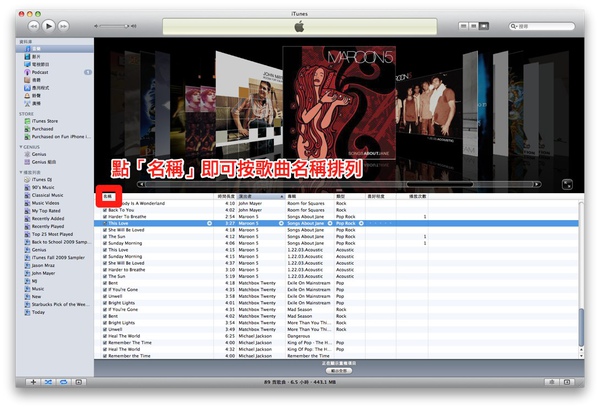Switch to list view

click(463, 26)
